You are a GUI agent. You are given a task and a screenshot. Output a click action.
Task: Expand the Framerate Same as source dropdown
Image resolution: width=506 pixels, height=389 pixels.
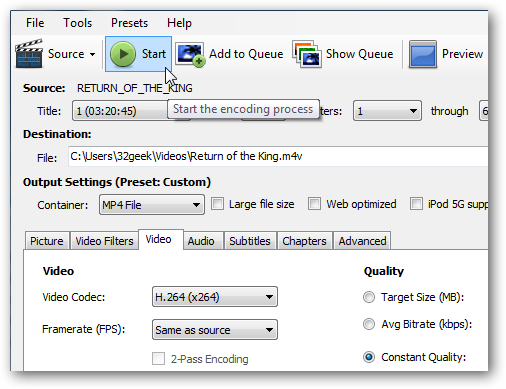[215, 330]
